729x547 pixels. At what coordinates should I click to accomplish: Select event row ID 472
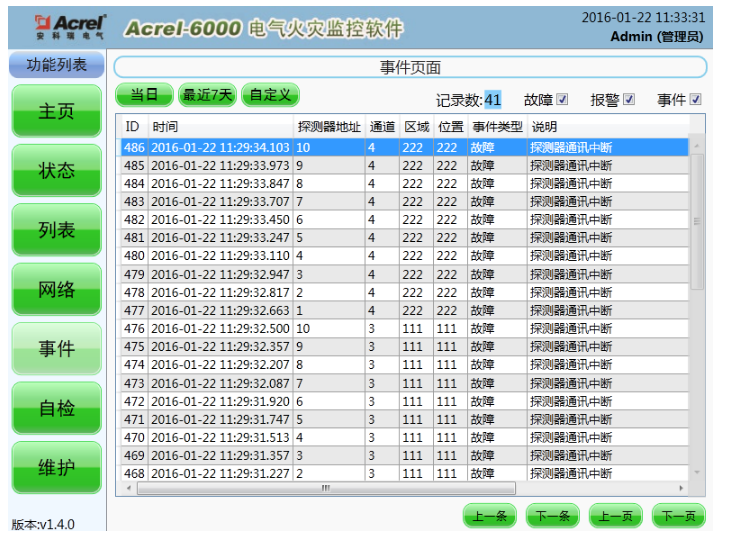pos(404,402)
